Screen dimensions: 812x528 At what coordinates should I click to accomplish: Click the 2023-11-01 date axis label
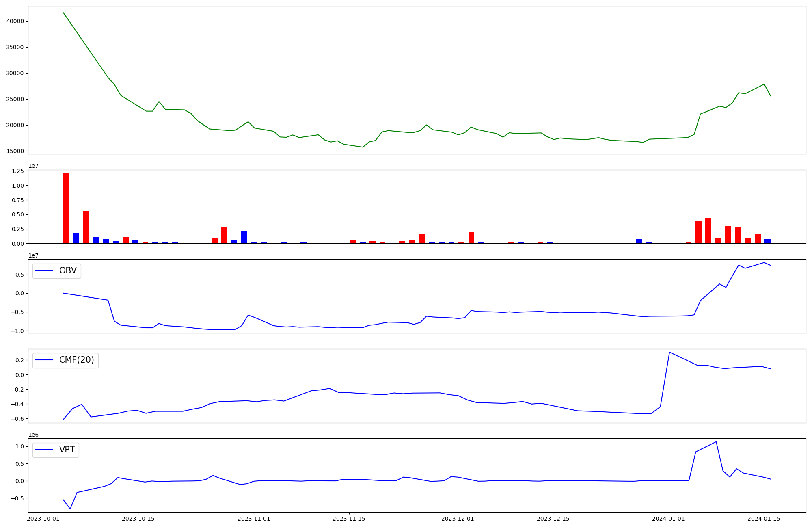point(254,519)
